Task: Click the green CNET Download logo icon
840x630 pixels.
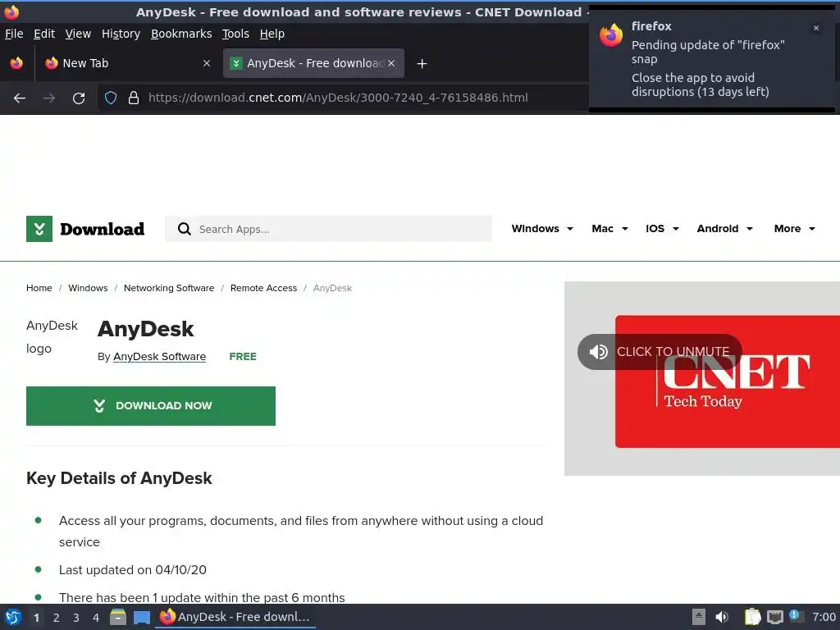Action: click(x=39, y=229)
